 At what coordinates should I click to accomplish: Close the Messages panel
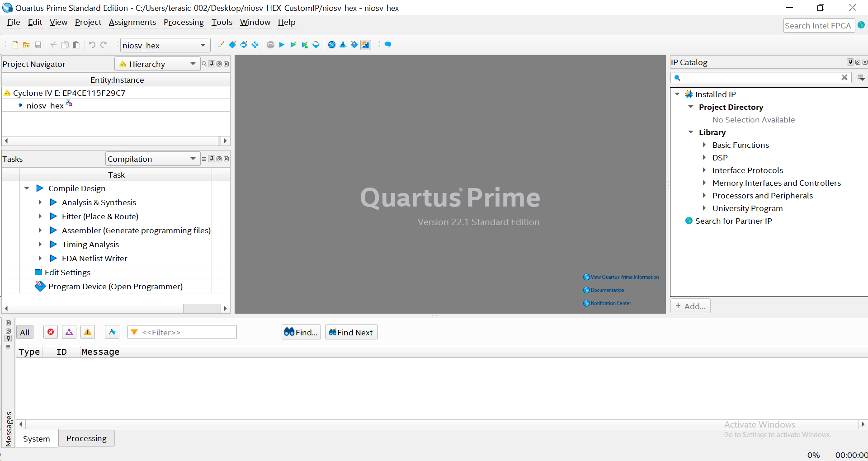(x=8, y=323)
